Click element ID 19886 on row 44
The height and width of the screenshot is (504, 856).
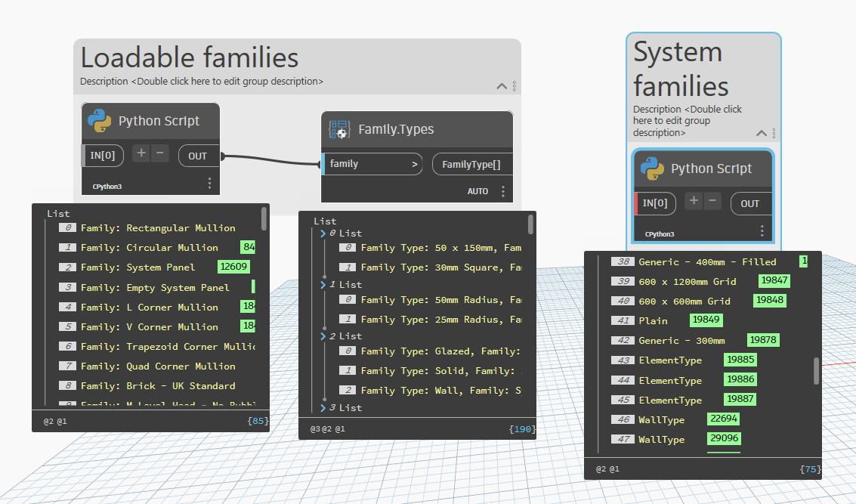click(x=740, y=379)
